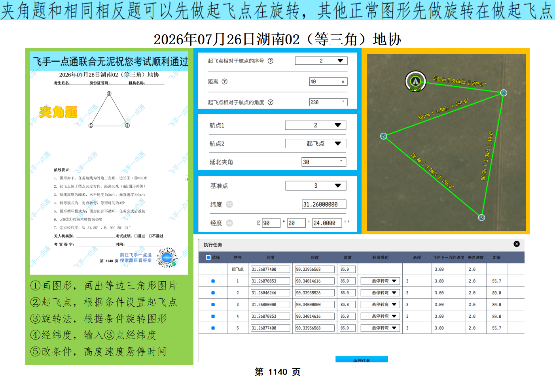Click the 飞手一点通 QR logo on exam sheet

click(167, 258)
